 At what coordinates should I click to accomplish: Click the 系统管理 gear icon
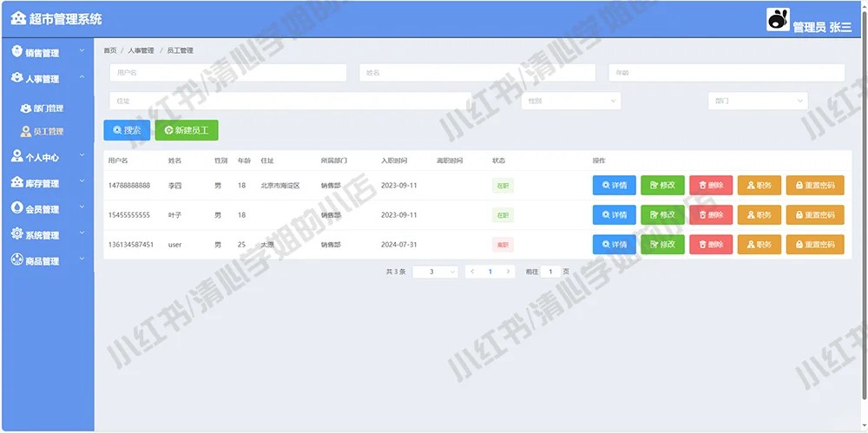tap(17, 234)
